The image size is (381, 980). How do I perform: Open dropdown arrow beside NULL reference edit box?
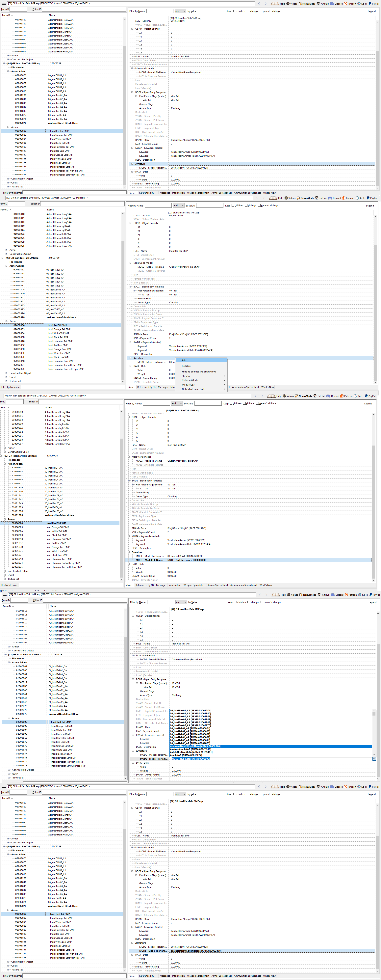pyautogui.click(x=374, y=759)
